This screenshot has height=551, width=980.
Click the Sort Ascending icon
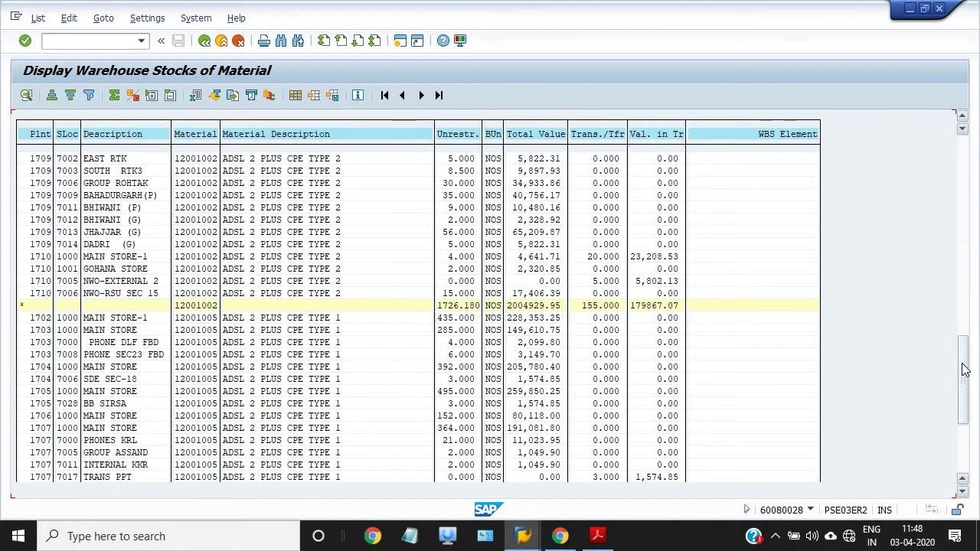click(52, 95)
